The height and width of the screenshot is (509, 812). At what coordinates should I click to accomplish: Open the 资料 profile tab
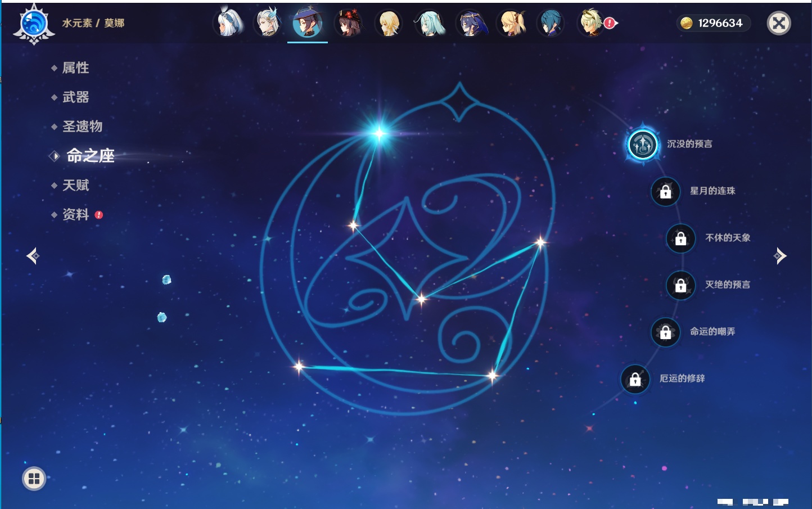click(x=76, y=214)
